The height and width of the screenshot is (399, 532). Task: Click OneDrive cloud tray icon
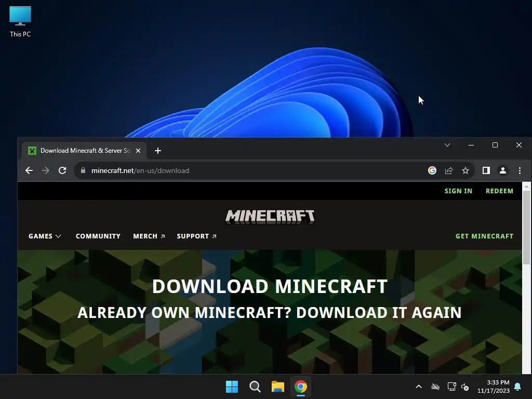(435, 387)
